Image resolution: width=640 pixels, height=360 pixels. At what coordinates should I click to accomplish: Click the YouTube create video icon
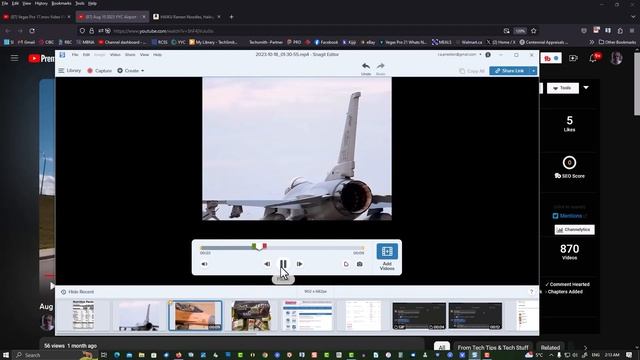(x=573, y=58)
